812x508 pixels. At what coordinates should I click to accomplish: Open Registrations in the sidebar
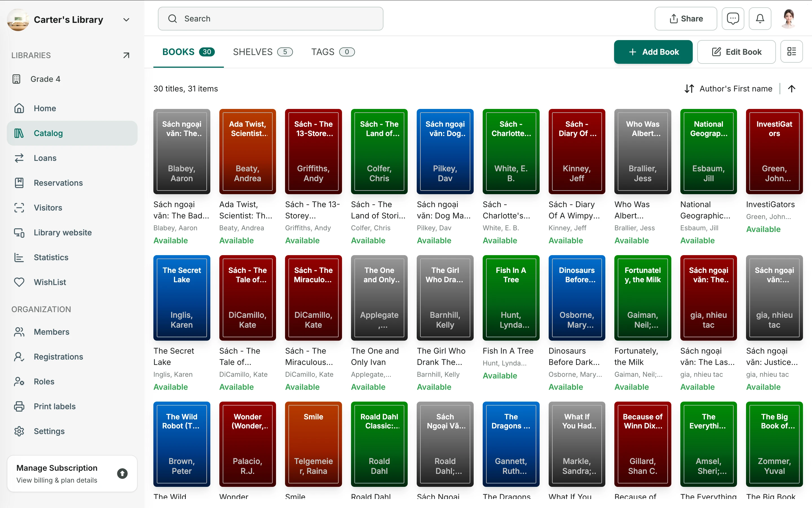(72, 357)
